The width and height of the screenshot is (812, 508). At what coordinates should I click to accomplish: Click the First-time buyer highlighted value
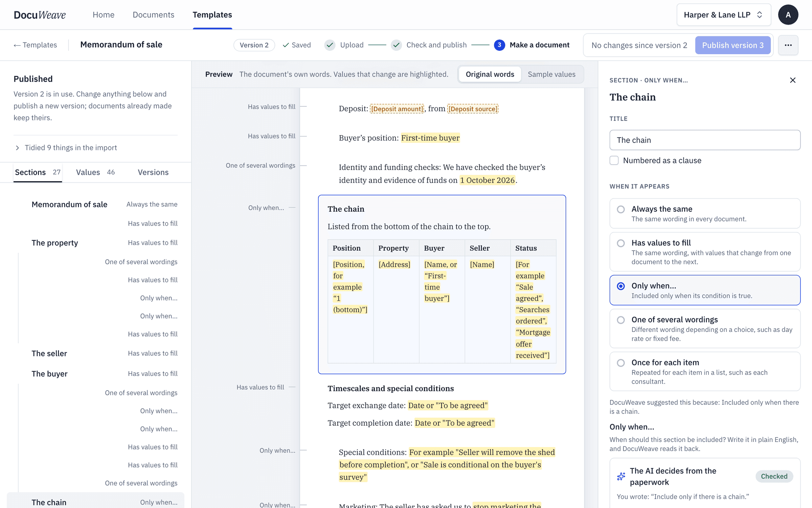click(430, 138)
